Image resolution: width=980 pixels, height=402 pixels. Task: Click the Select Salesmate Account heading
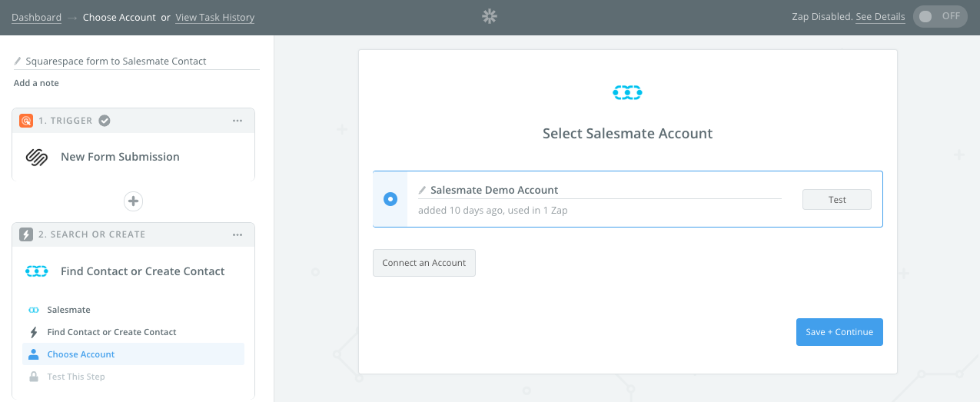click(628, 134)
